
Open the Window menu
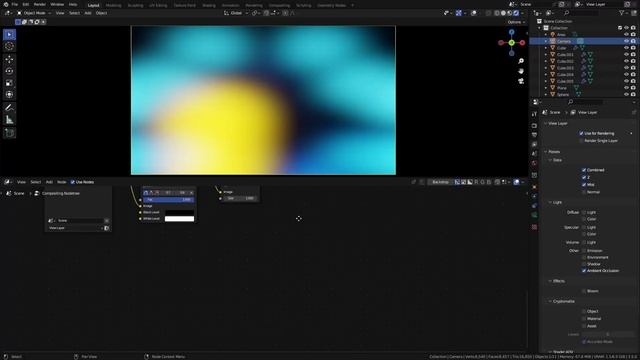coord(57,4)
